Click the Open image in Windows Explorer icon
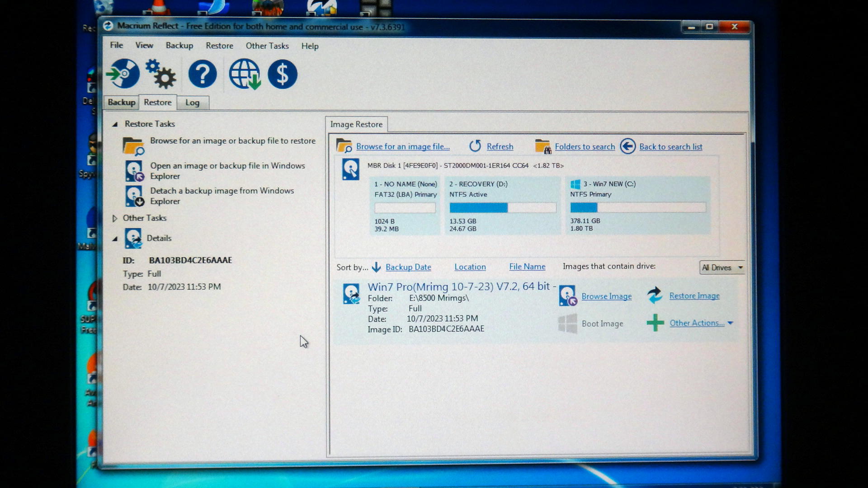 [134, 171]
